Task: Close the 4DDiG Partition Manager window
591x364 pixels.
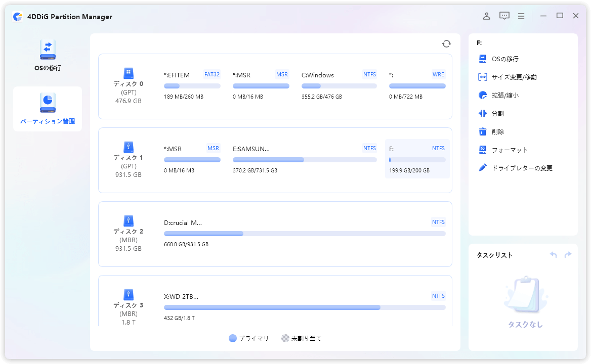Action: click(x=575, y=16)
